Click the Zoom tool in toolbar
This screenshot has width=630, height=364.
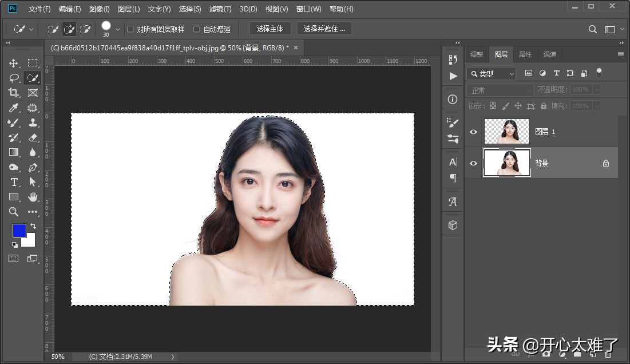coord(14,212)
